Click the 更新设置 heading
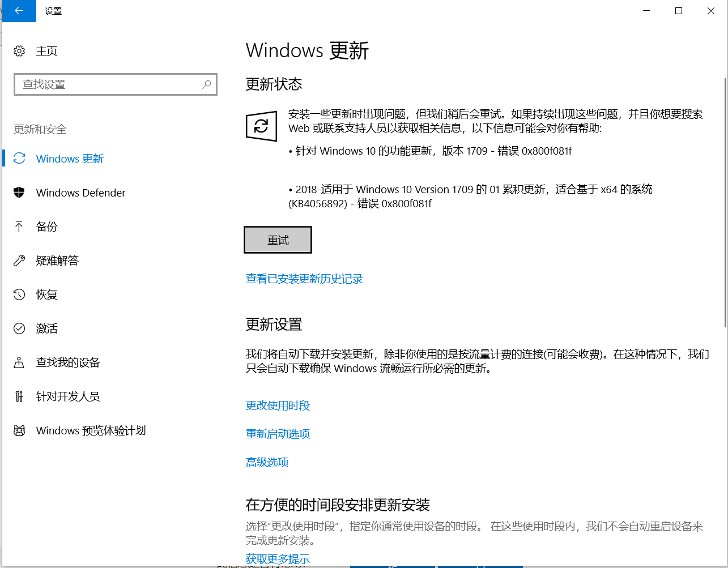Screen dimensions: 728x568 click(274, 324)
